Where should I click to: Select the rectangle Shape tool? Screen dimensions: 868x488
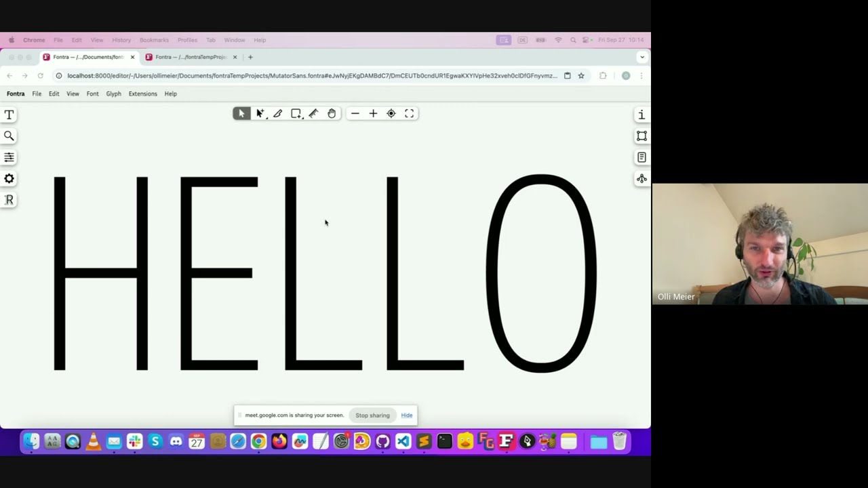click(296, 114)
